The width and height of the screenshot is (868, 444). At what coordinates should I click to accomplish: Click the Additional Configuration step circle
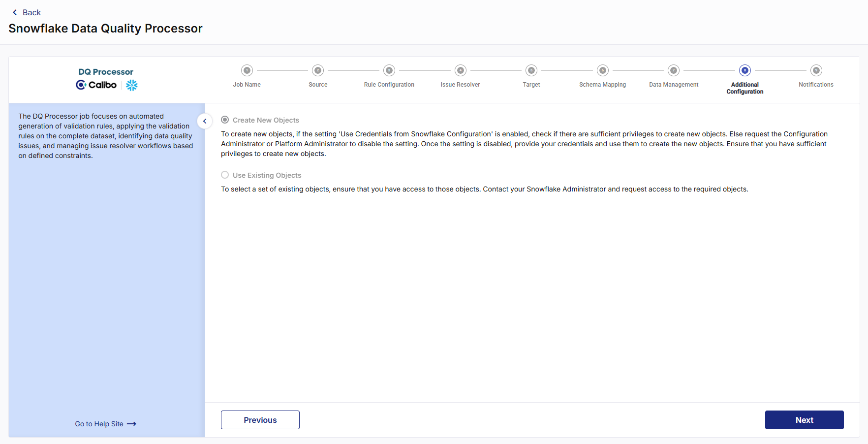pyautogui.click(x=745, y=70)
